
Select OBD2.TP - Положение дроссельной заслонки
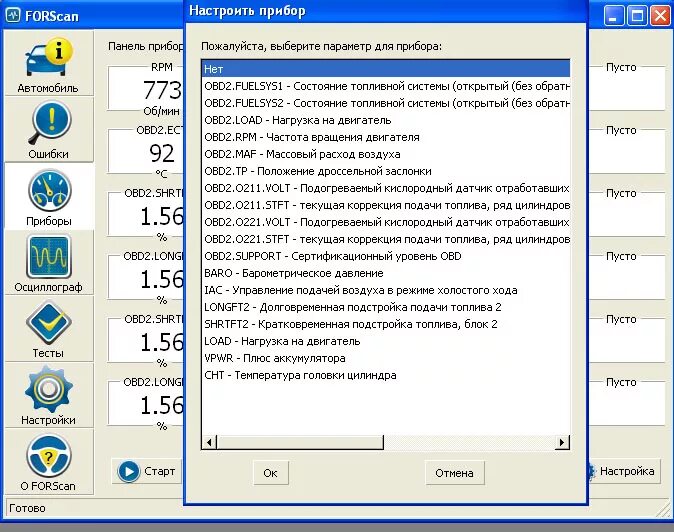click(x=386, y=171)
